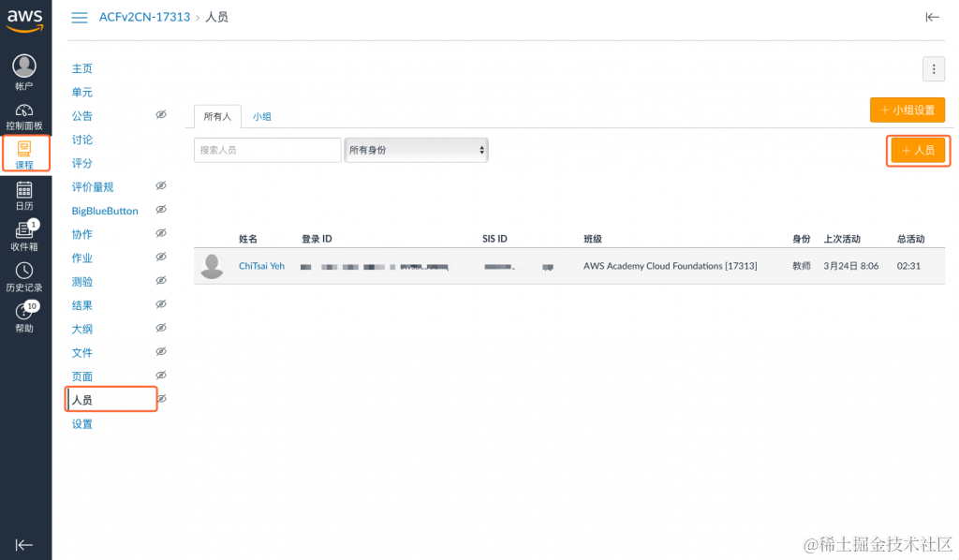Screen dimensions: 959x560
Task: Click the 姓名 column header
Action: [247, 239]
